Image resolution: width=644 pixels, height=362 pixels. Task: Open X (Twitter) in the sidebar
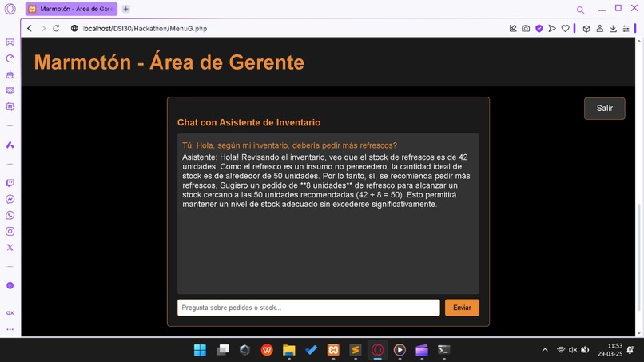click(10, 248)
